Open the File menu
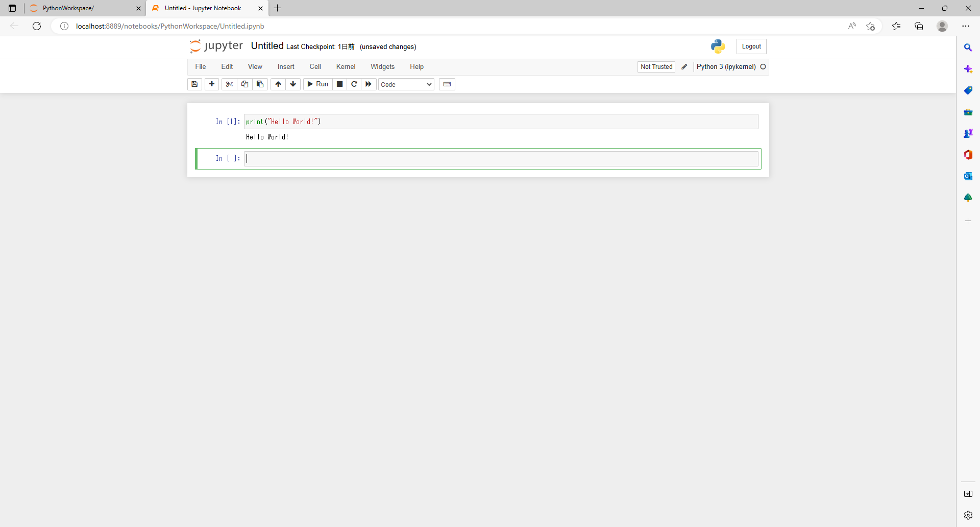980x527 pixels. [201, 67]
